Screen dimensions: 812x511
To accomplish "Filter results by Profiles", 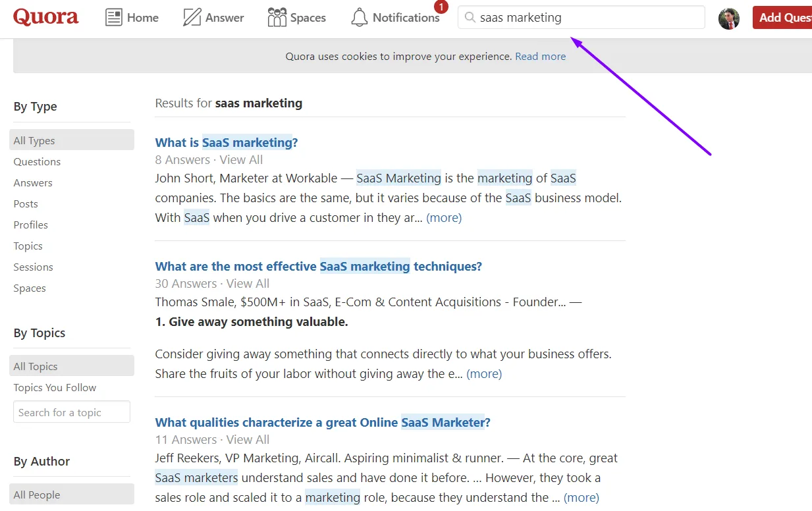I will point(30,225).
